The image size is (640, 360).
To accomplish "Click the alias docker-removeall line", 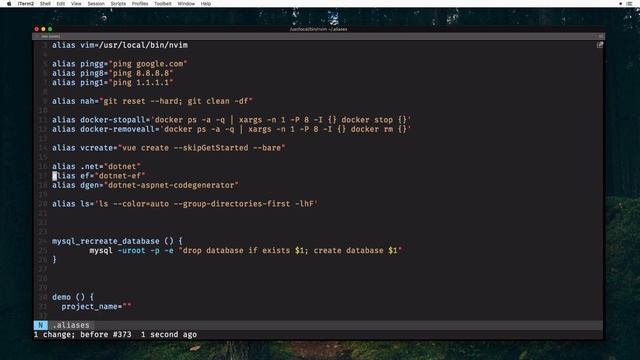I will click(231, 129).
